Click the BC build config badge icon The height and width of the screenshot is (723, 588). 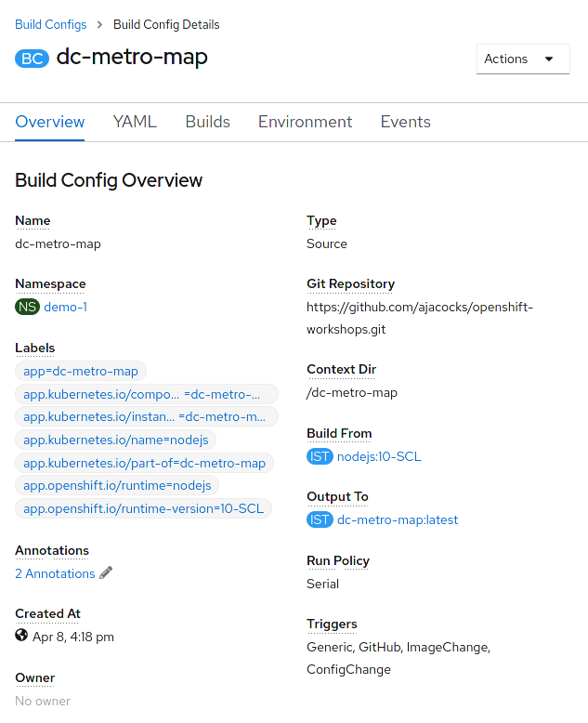(32, 59)
